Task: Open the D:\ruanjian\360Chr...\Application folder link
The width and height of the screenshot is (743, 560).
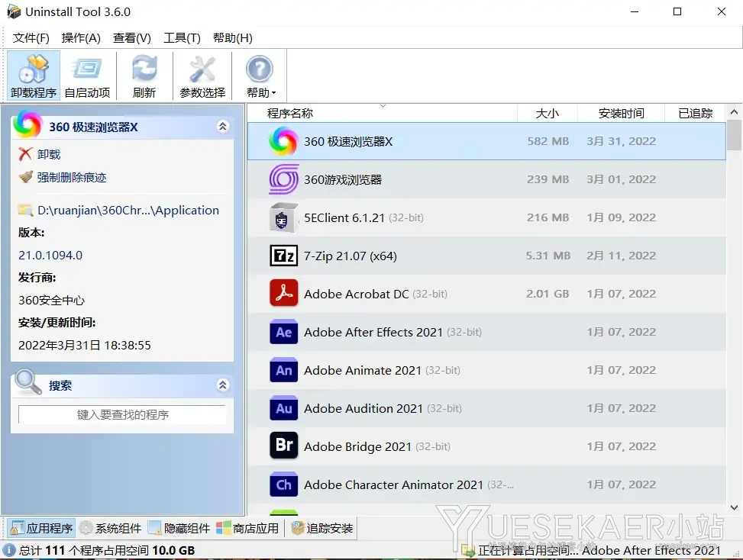Action: coord(128,210)
